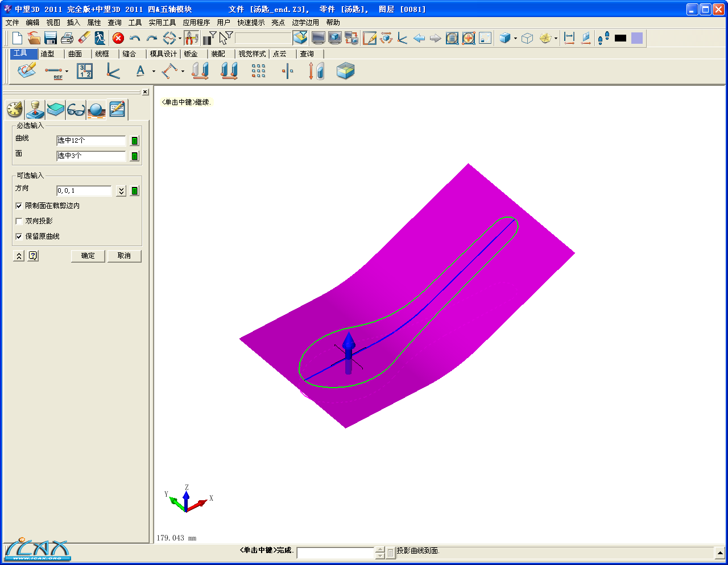
Task: Open the layers panel tab icon
Action: coord(56,109)
